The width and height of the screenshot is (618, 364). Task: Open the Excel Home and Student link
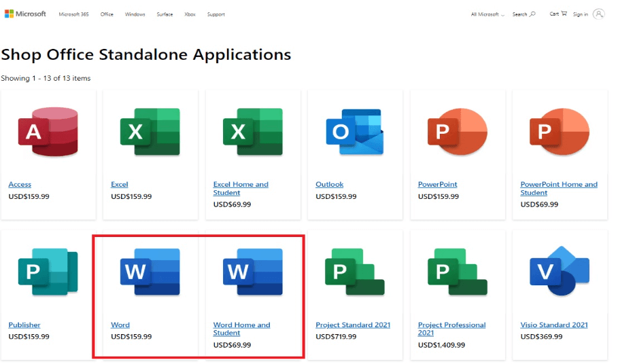(241, 189)
